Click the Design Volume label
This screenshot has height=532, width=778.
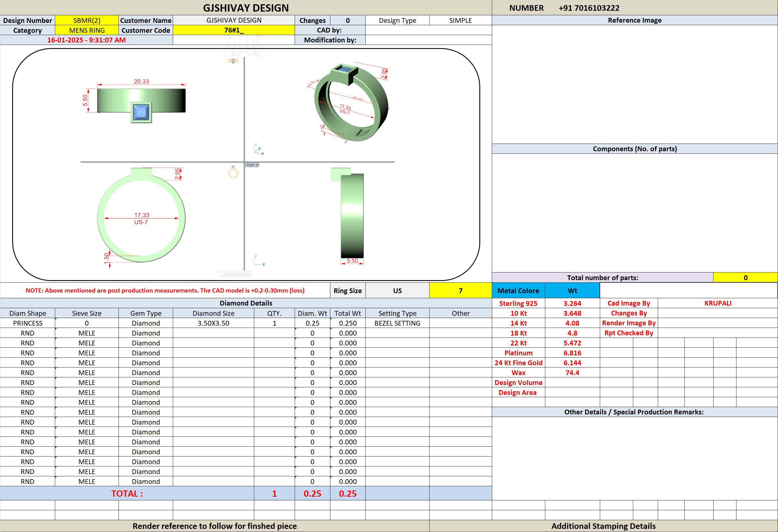518,382
